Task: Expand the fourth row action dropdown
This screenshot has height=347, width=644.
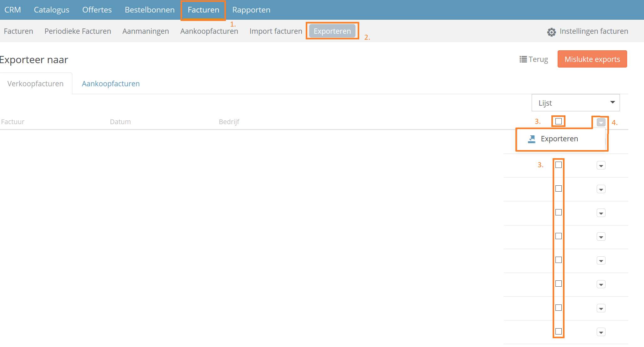Action: coord(601,237)
